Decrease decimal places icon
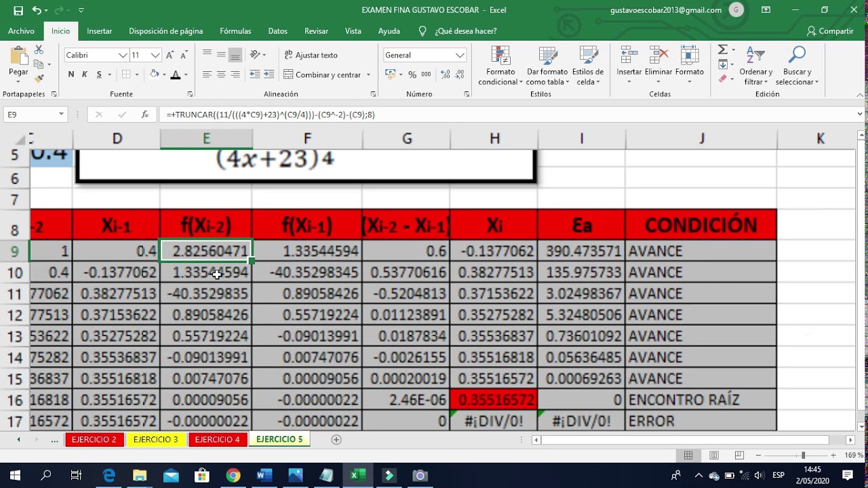This screenshot has width=868, height=488. tap(459, 75)
